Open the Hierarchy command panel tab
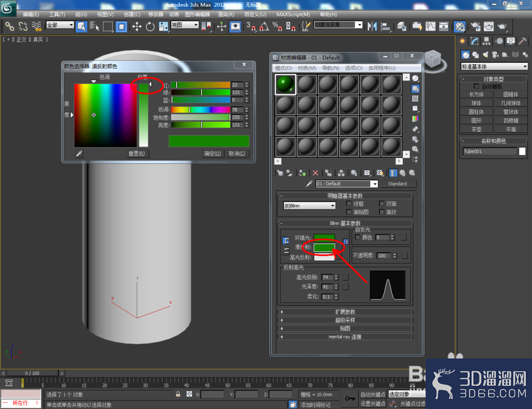This screenshot has width=532, height=409. [x=487, y=41]
